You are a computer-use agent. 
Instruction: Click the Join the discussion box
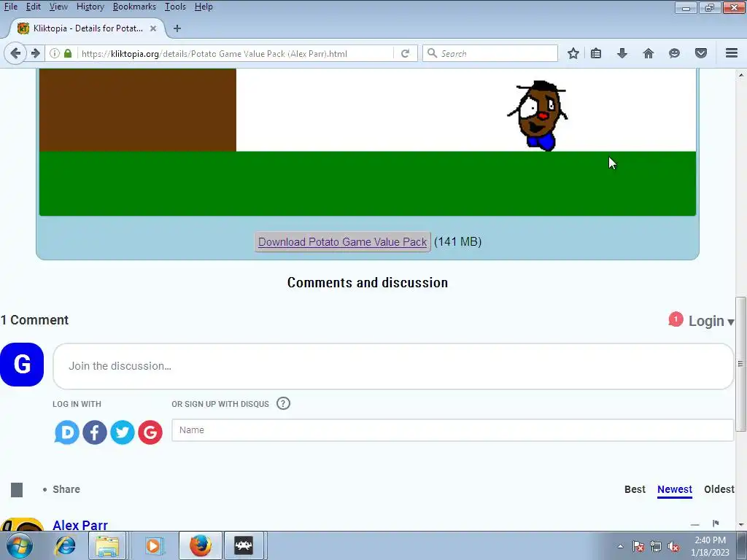pyautogui.click(x=393, y=366)
